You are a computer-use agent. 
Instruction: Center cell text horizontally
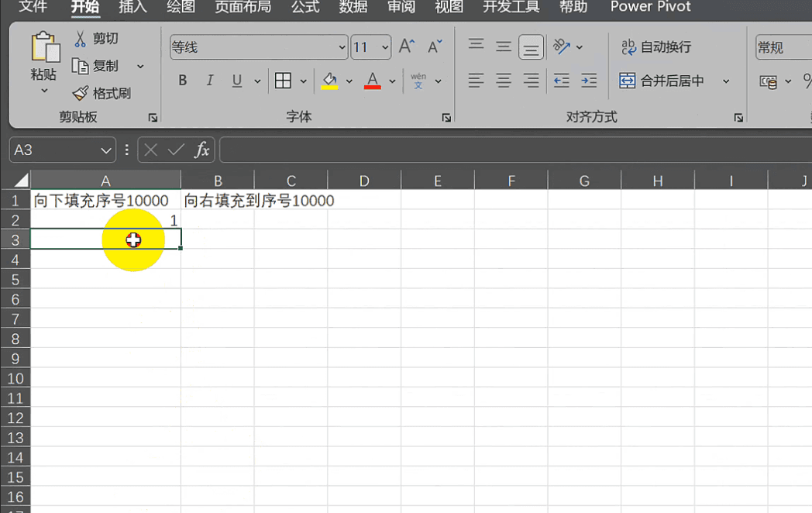[x=504, y=81]
